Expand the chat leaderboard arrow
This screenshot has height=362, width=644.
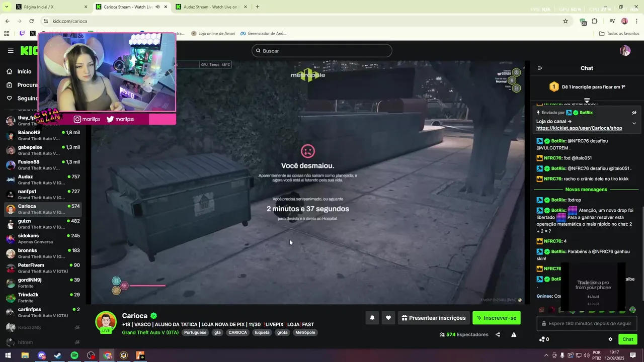pos(587,101)
